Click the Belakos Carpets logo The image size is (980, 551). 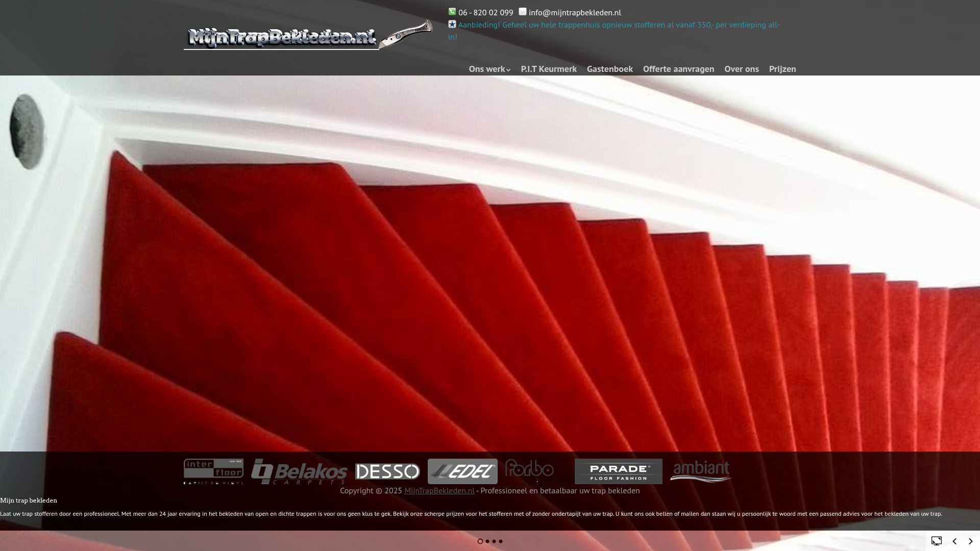tap(299, 471)
